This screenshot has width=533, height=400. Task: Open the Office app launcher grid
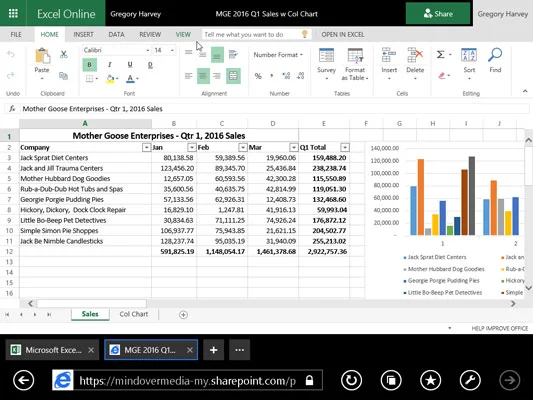click(13, 14)
